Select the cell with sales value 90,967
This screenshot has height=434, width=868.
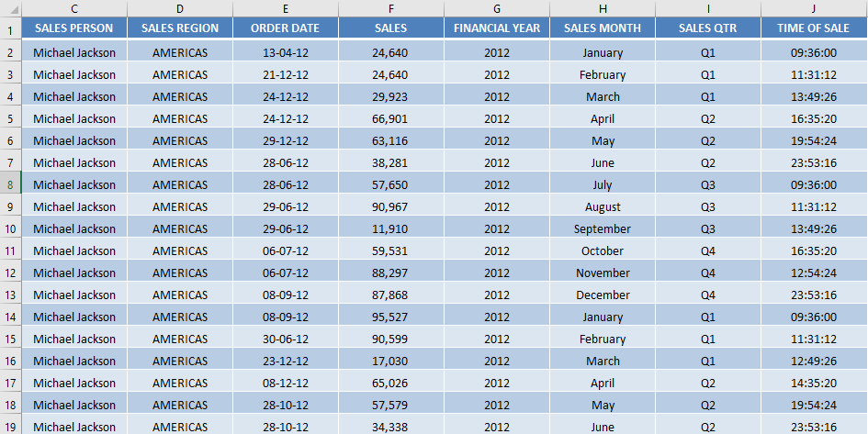[x=390, y=206]
